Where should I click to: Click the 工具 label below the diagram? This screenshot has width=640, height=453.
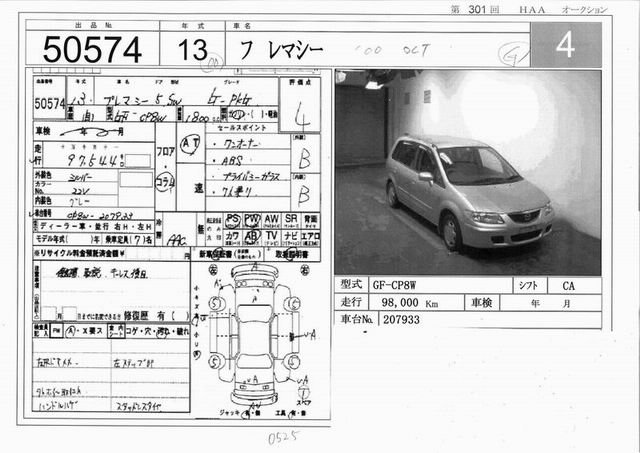280,413
